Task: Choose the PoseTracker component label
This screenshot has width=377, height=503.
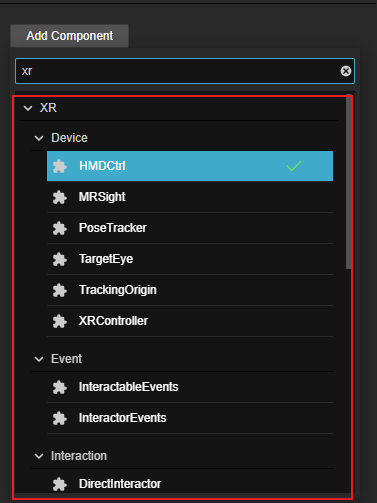Action: pyautogui.click(x=113, y=228)
